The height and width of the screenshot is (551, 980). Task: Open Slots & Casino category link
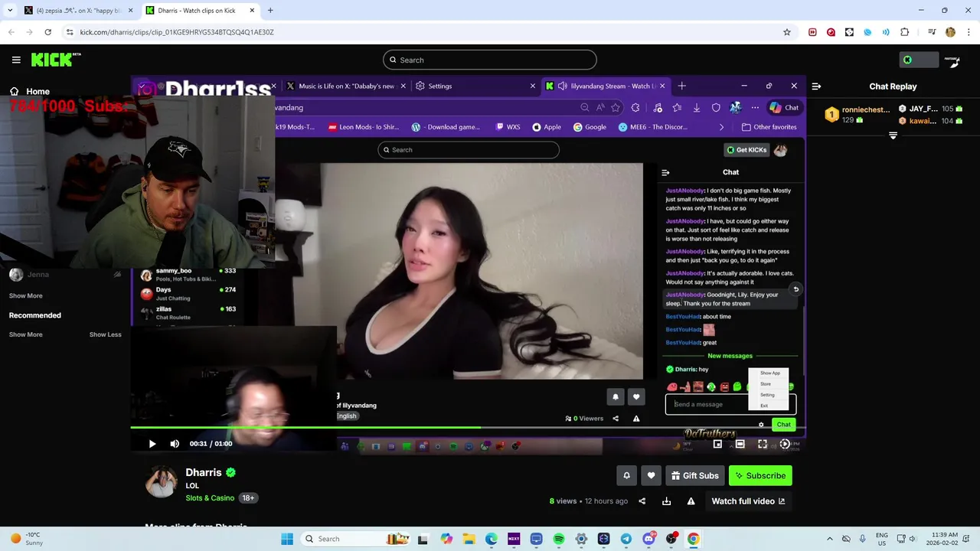210,497
